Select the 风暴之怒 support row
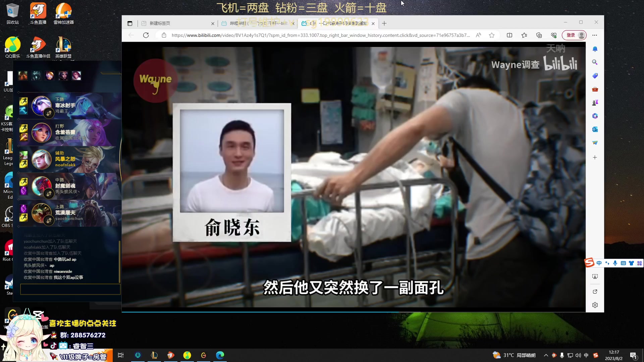Viewport: 644px width, 362px height. [x=70, y=160]
